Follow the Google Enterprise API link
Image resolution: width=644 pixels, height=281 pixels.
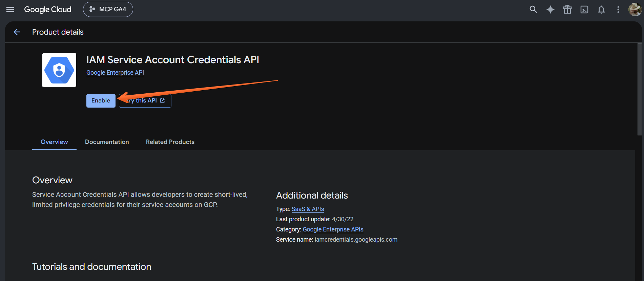(115, 73)
